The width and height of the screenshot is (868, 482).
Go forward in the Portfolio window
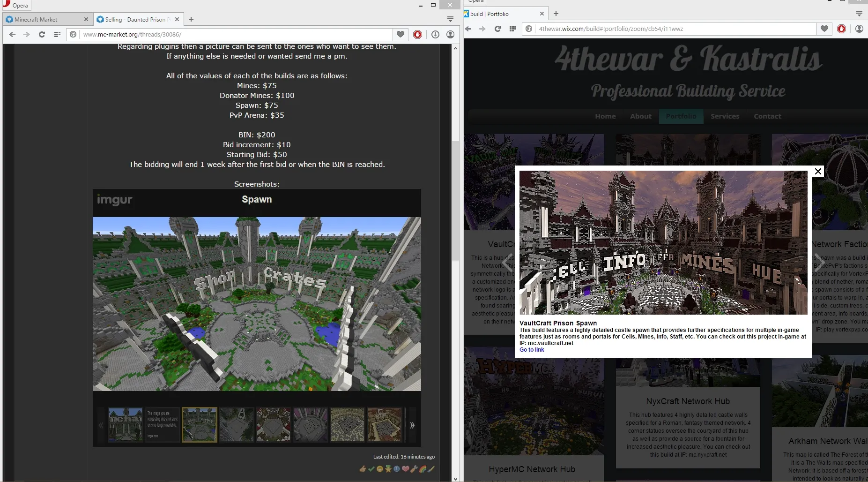coord(482,29)
